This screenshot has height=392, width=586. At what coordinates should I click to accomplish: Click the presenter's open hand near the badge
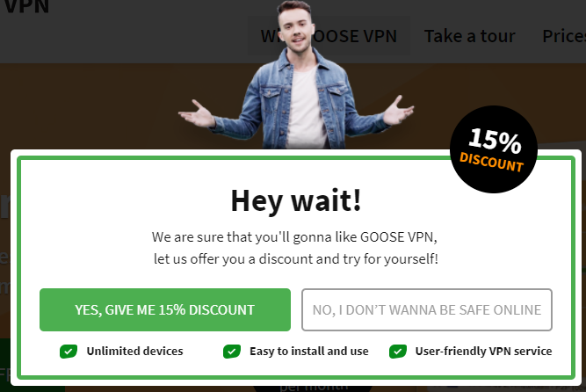(398, 111)
